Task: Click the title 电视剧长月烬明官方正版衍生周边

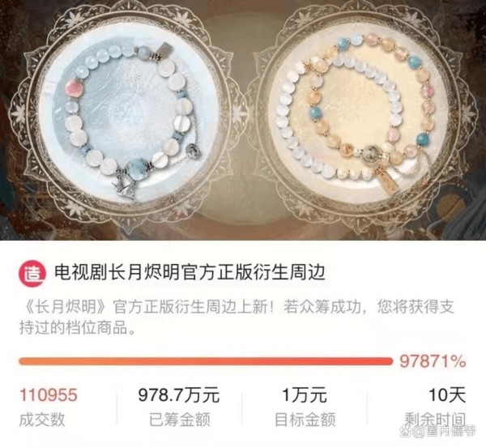Action: click(x=190, y=273)
